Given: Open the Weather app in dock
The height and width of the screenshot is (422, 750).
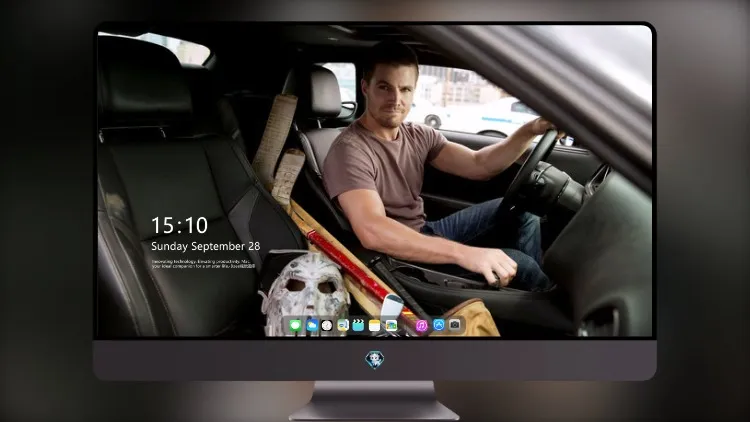Looking at the screenshot, I should 312,326.
